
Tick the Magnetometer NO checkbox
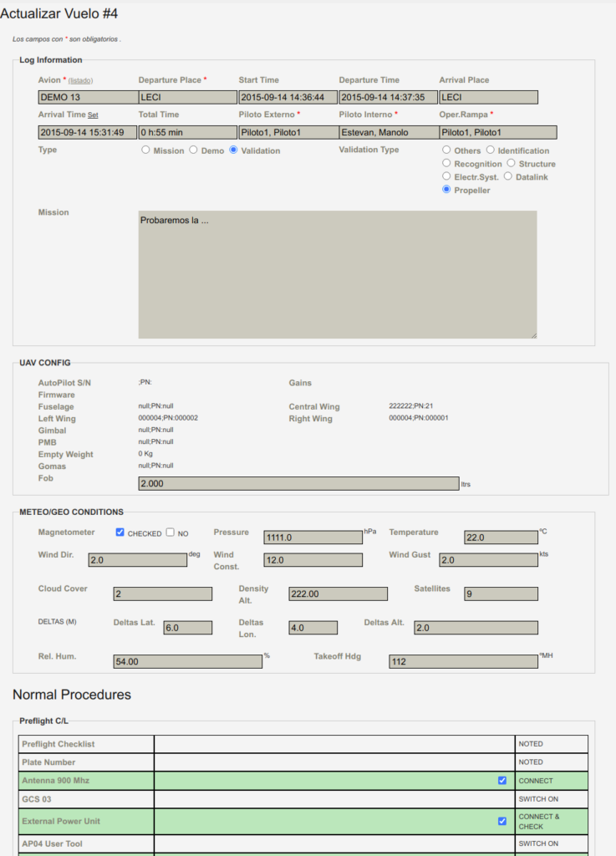coord(171,532)
